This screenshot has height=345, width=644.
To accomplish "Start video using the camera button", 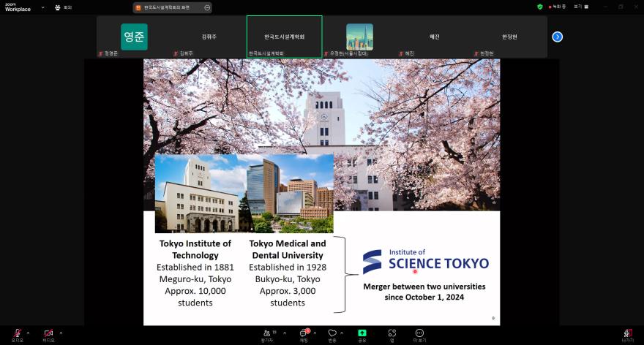I will pos(48,333).
